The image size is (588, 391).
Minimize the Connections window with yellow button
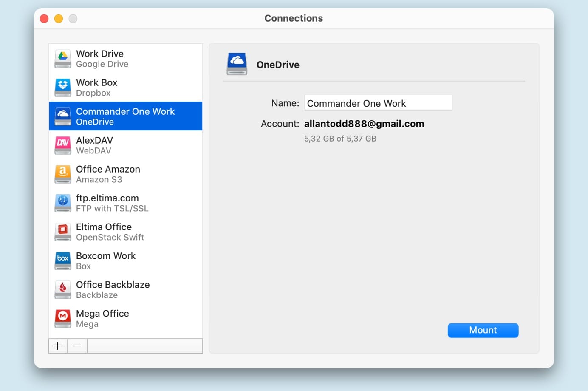59,18
